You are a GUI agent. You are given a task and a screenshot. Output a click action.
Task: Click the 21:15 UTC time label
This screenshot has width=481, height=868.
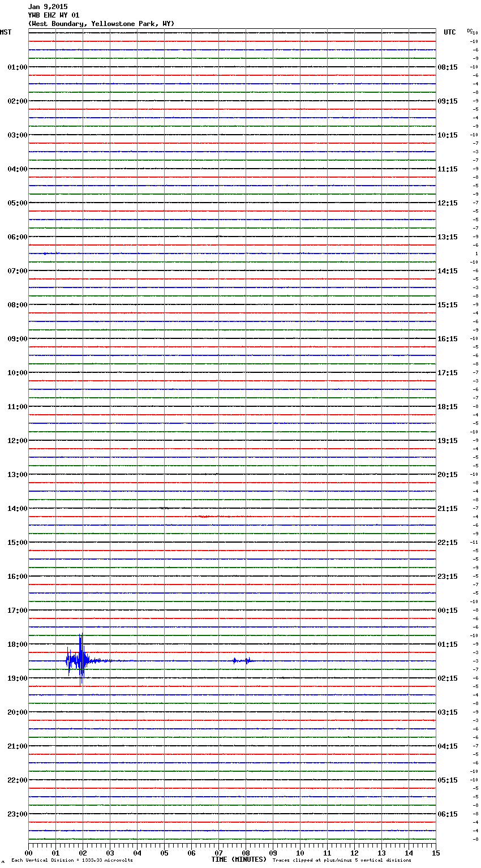448,509
